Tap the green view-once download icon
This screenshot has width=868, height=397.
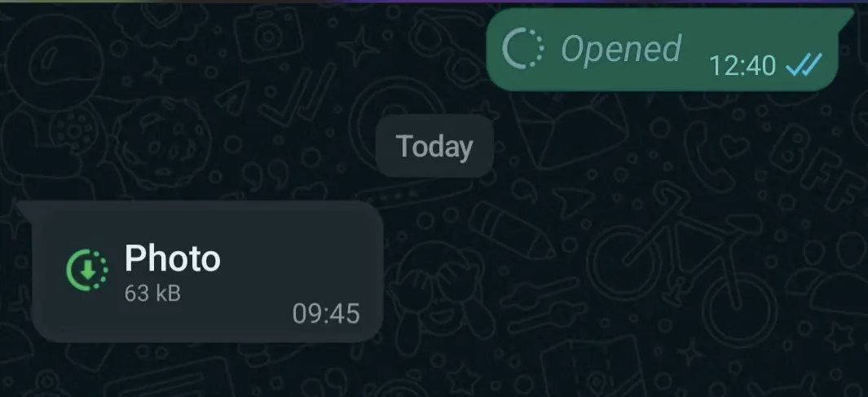click(x=87, y=270)
